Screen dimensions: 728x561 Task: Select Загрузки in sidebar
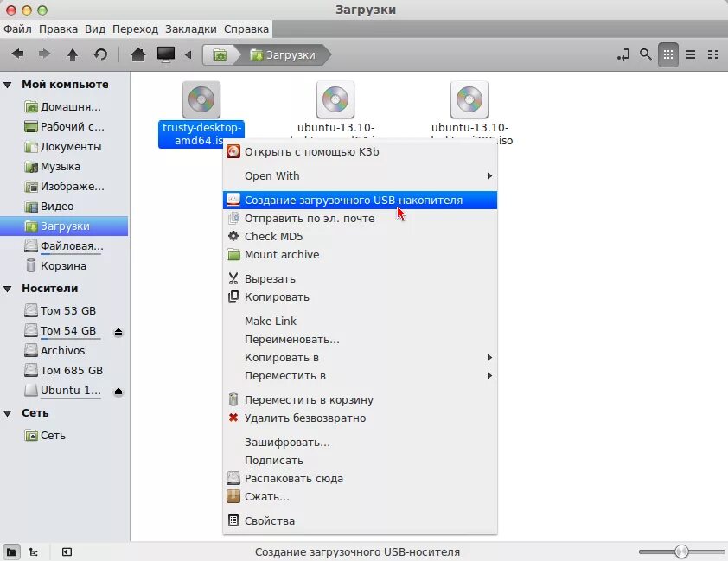click(64, 226)
